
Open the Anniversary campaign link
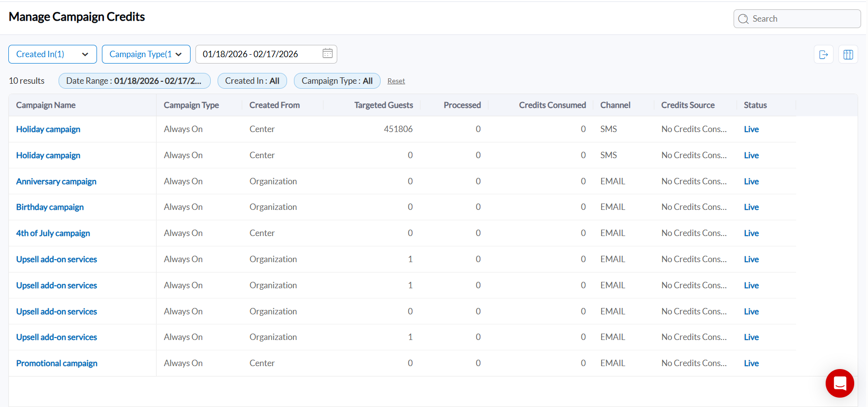click(56, 181)
